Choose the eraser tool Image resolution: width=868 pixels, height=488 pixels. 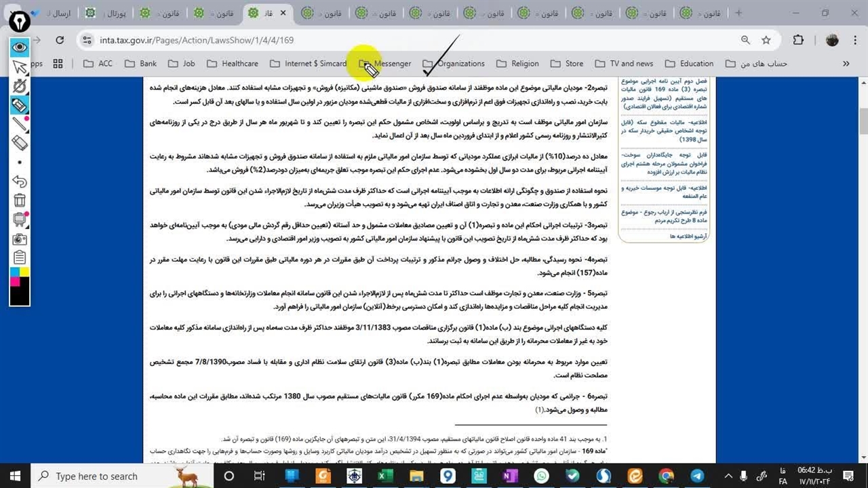point(20,143)
